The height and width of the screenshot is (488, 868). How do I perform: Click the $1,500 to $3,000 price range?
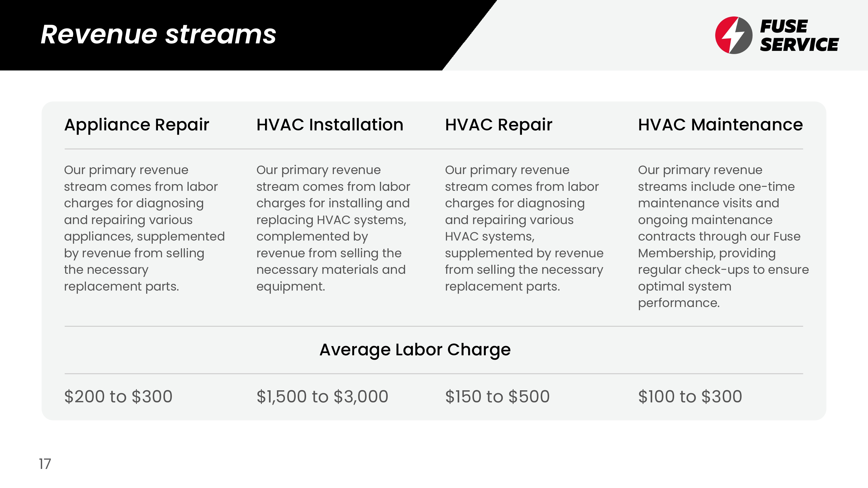pyautogui.click(x=322, y=396)
